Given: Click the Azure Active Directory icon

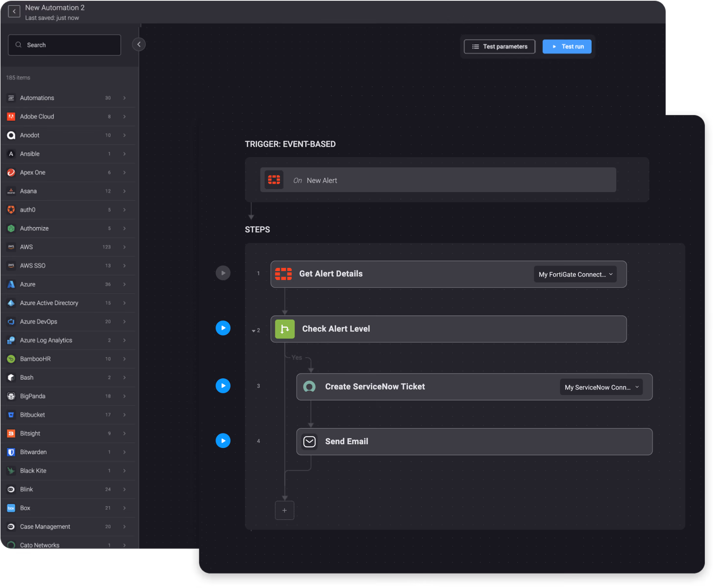Looking at the screenshot, I should [x=11, y=303].
